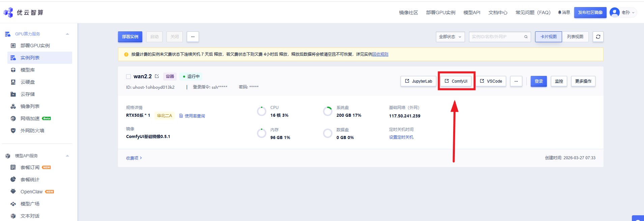Click the refresh icon button

pos(598,37)
